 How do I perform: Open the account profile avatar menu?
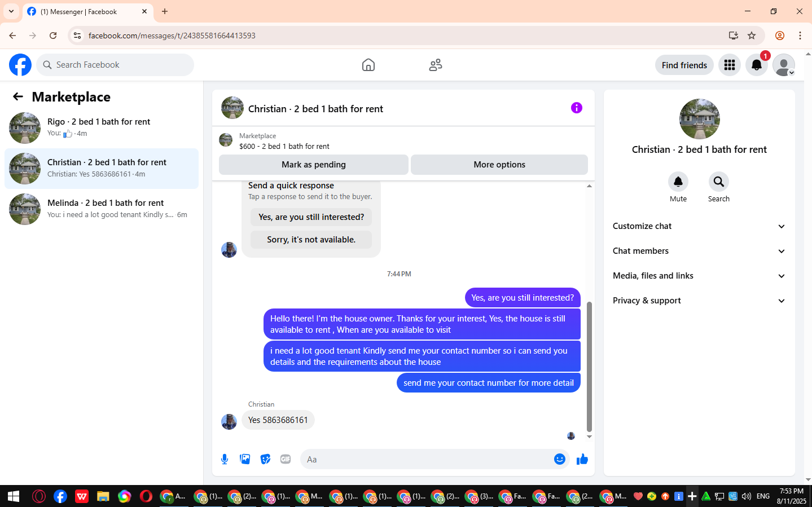coord(784,65)
